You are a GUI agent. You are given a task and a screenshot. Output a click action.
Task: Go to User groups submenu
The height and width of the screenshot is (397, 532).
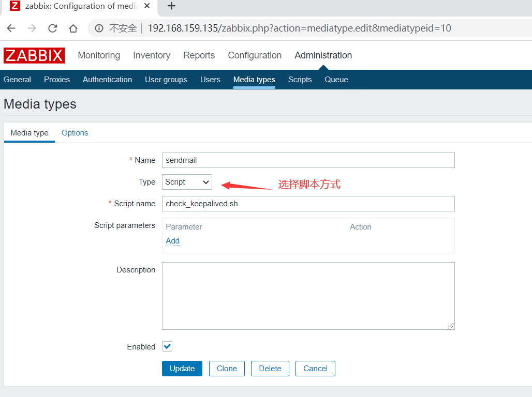166,80
